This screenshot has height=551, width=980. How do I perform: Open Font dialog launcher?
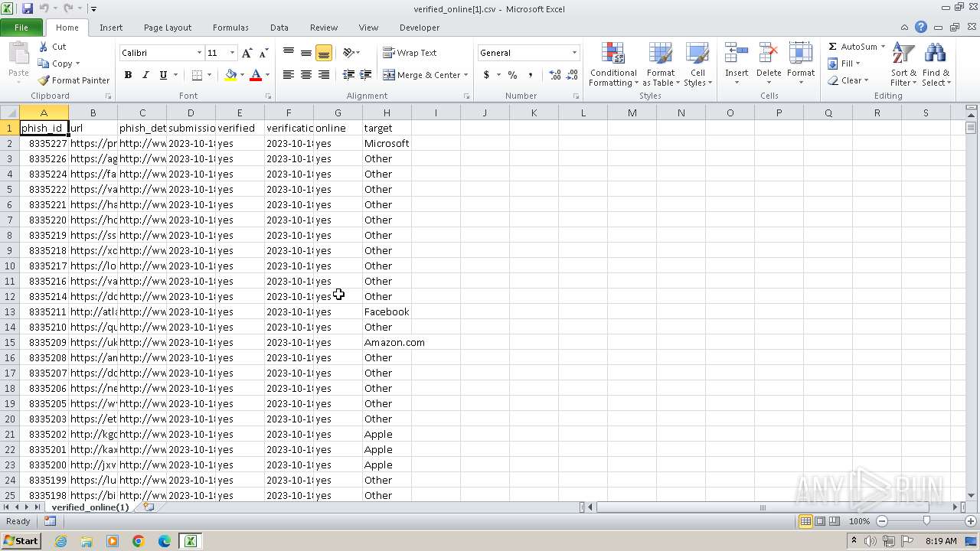click(268, 96)
